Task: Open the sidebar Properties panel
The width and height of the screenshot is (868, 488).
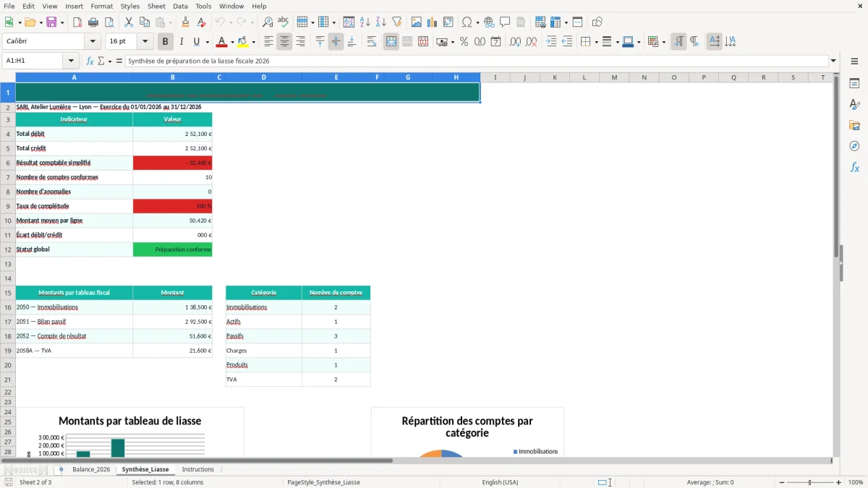Action: coord(854,84)
